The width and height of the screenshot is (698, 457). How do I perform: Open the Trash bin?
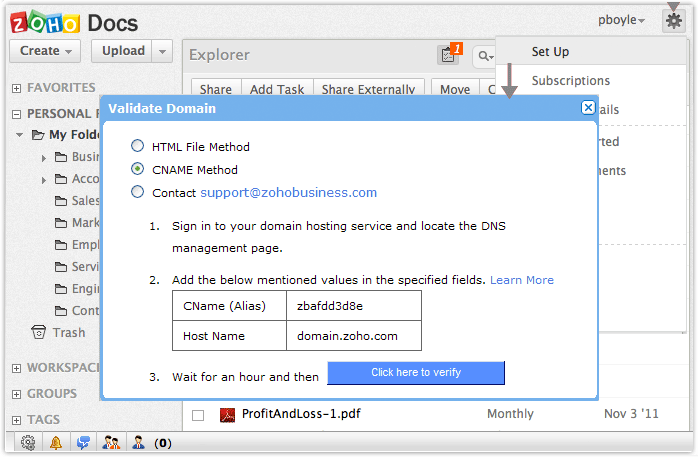(39, 332)
